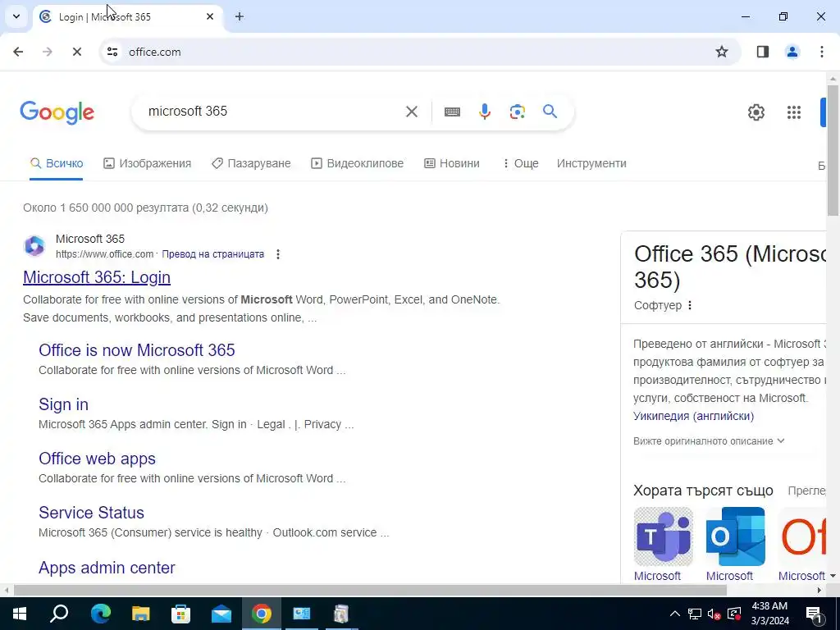The width and height of the screenshot is (840, 630).
Task: Click Превод на страницата link
Action: (x=212, y=254)
